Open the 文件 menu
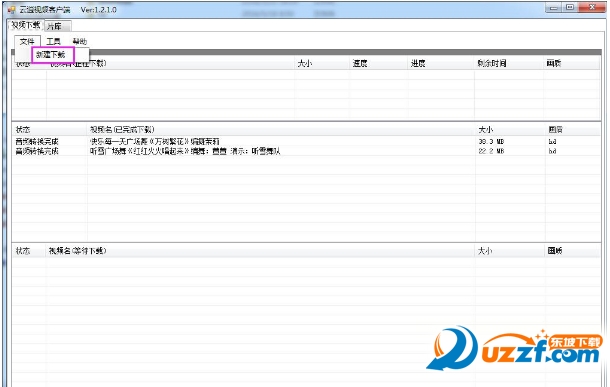Screen dimensions: 610x387 [x=27, y=41]
